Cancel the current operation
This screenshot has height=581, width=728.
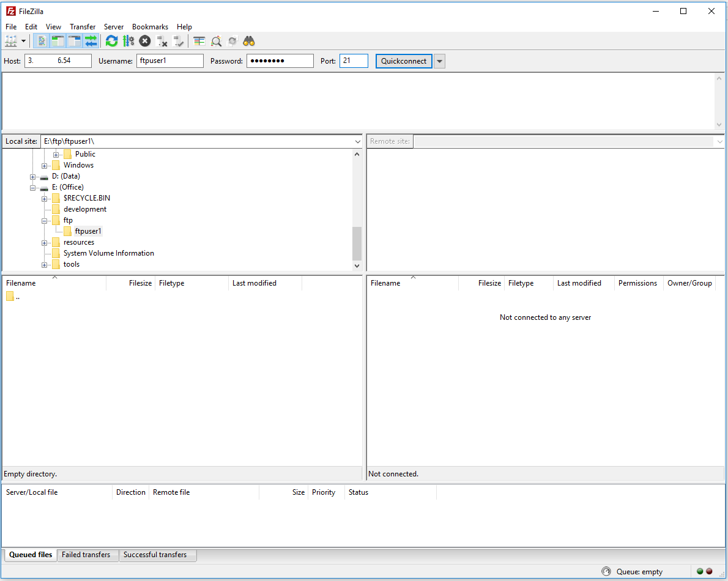click(x=145, y=42)
